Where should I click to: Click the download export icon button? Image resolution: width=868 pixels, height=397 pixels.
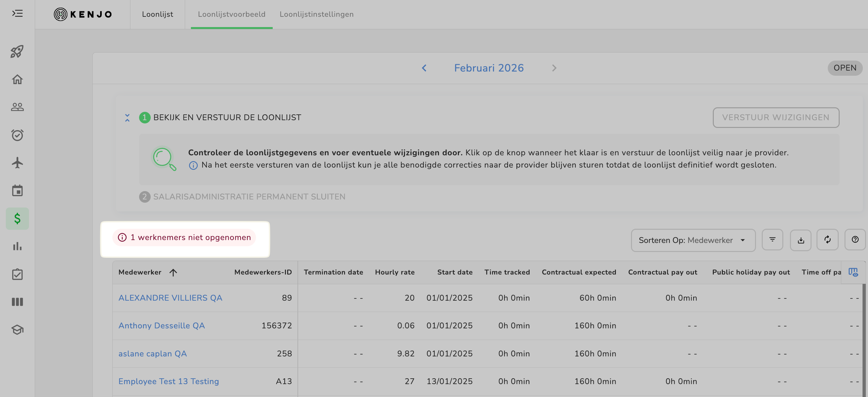click(x=801, y=240)
